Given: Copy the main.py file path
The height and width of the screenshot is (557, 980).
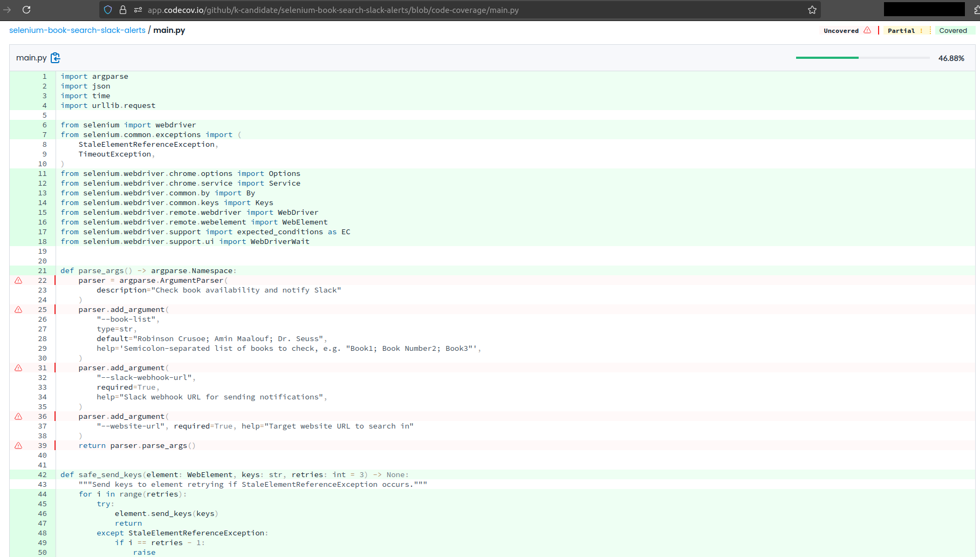Looking at the screenshot, I should [x=56, y=58].
